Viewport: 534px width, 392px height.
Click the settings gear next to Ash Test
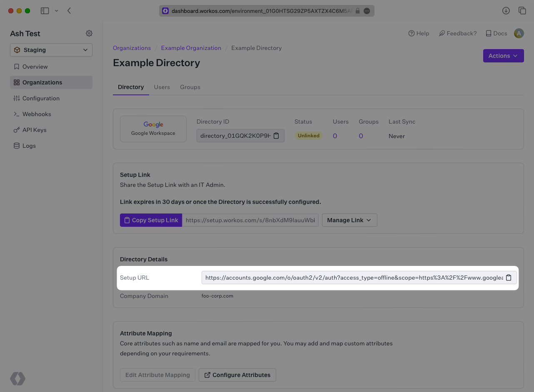pos(89,33)
